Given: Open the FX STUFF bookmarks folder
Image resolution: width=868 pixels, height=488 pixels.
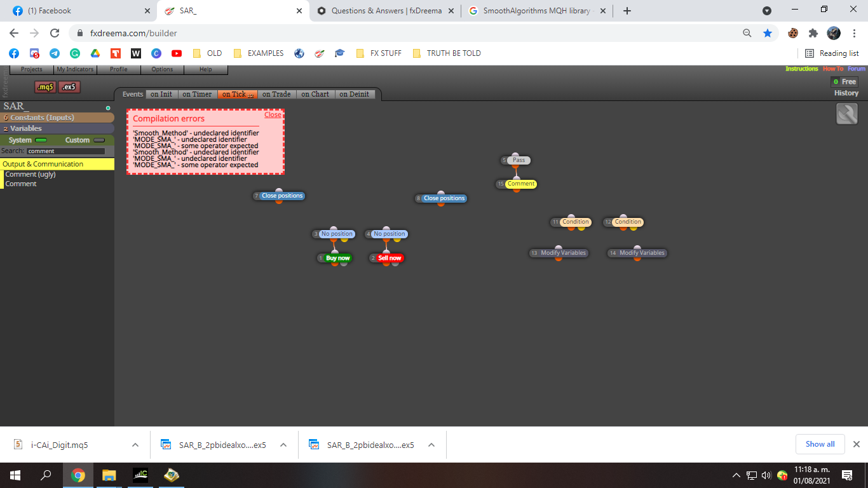Looking at the screenshot, I should point(379,53).
